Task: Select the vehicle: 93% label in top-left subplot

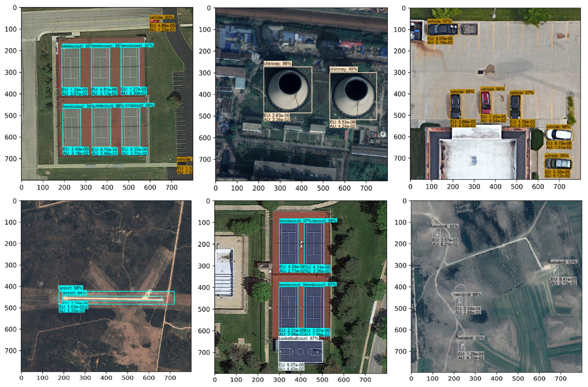Action: pyautogui.click(x=163, y=18)
